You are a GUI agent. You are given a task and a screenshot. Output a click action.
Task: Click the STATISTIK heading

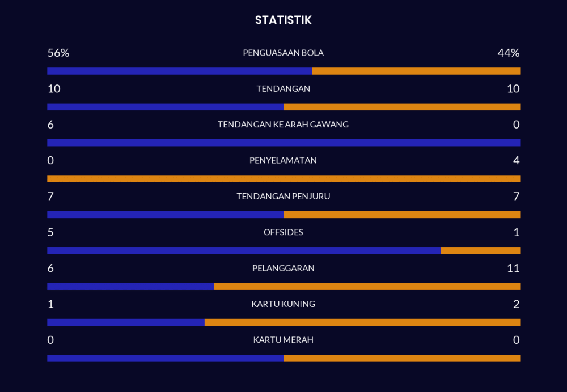283,20
